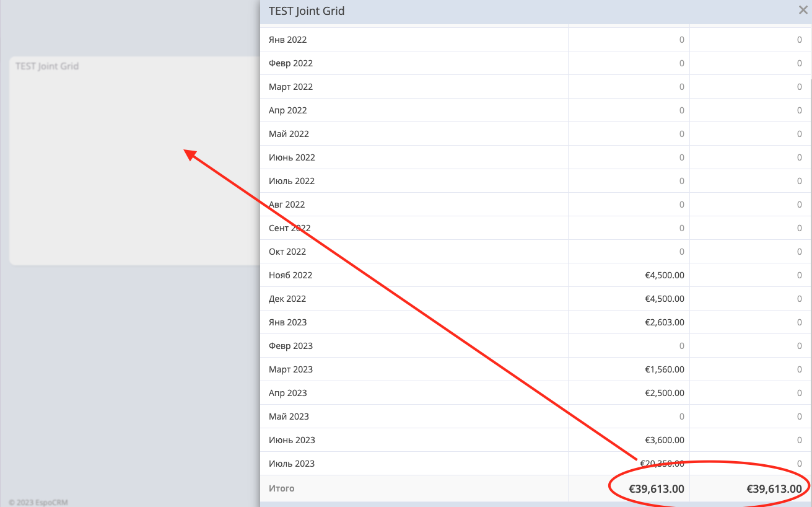
Task: Select the Апр 2023 value €2,500.00
Action: click(665, 393)
